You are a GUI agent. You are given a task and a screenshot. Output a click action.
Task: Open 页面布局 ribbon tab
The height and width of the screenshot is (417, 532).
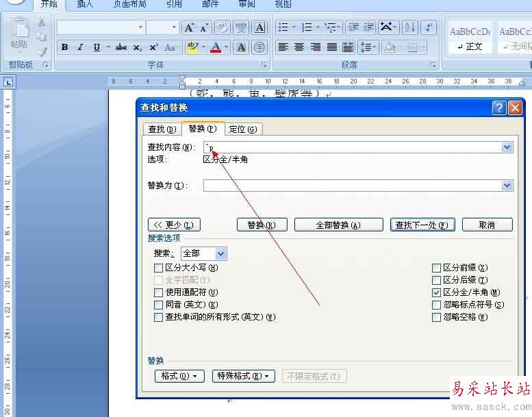click(x=129, y=3)
